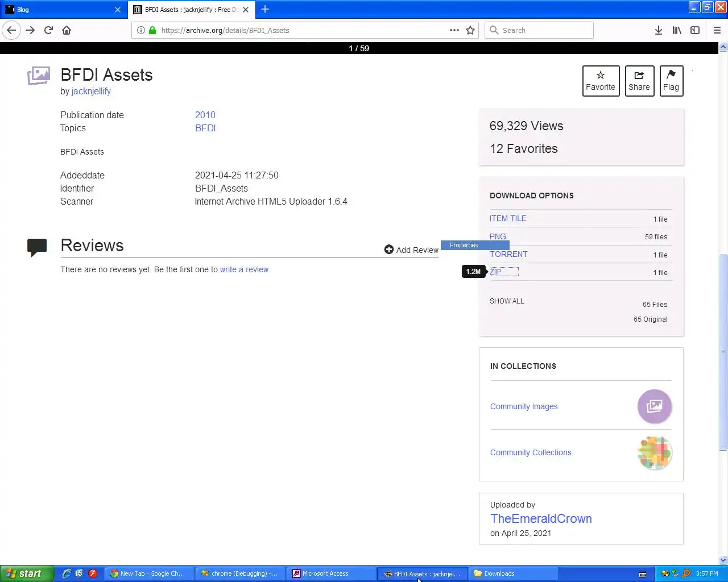
Task: Select Properties context menu entry
Action: click(475, 245)
